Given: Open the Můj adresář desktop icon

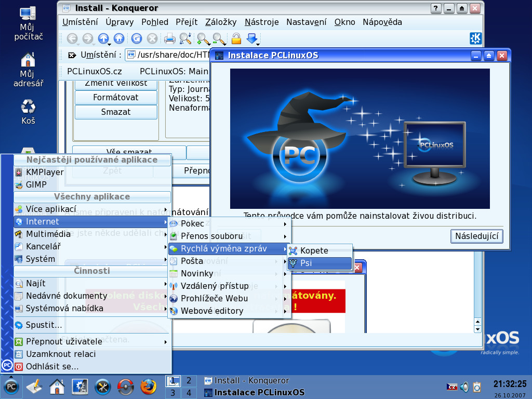Looking at the screenshot, I should tap(28, 70).
